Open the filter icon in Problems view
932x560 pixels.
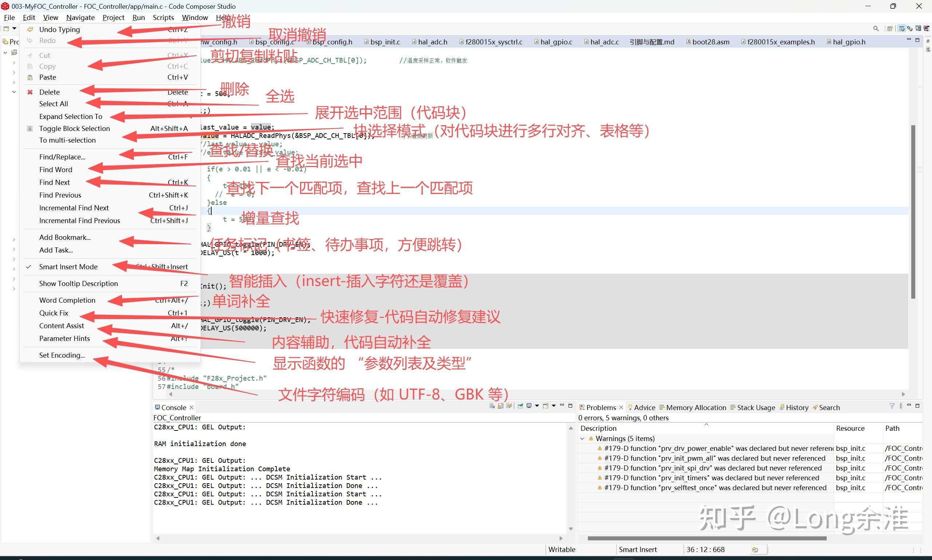892,406
